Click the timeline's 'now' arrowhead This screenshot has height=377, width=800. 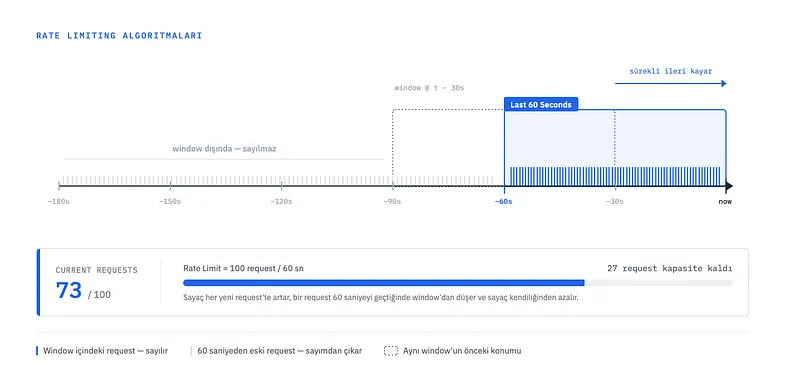pyautogui.click(x=729, y=186)
